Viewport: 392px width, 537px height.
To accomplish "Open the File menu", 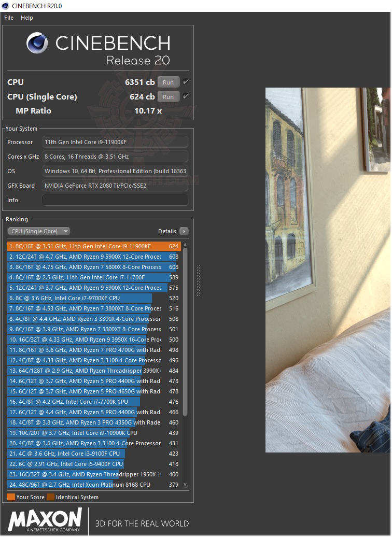I will coord(9,18).
